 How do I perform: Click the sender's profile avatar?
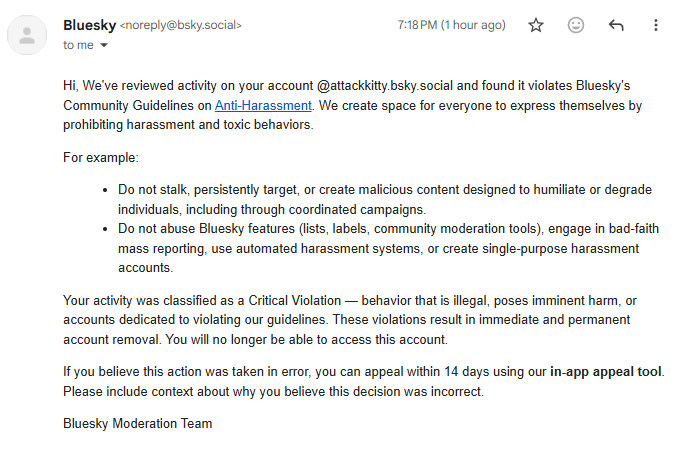[28, 35]
